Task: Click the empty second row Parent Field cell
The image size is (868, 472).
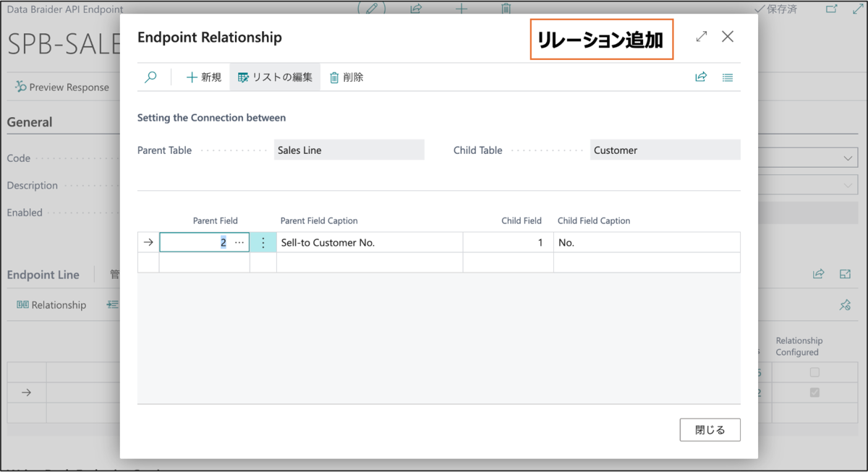Action: coord(204,262)
